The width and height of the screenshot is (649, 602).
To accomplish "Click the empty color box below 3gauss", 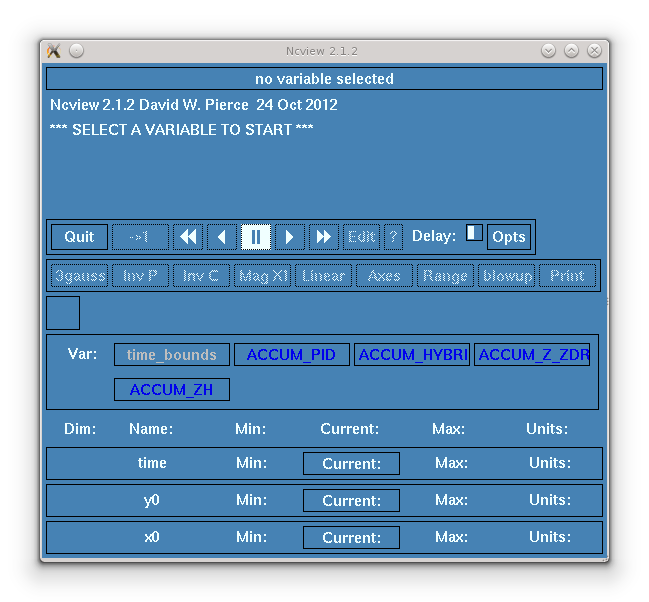I will point(63,313).
